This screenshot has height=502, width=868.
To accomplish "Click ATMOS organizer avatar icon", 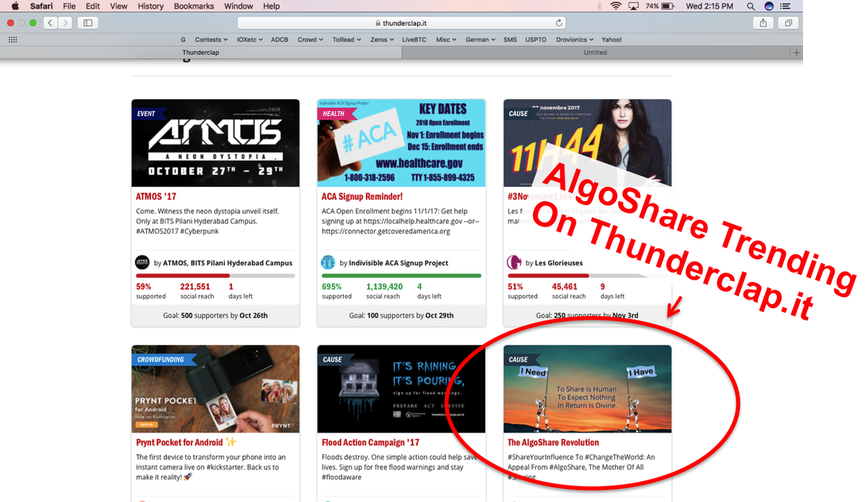I will click(142, 263).
